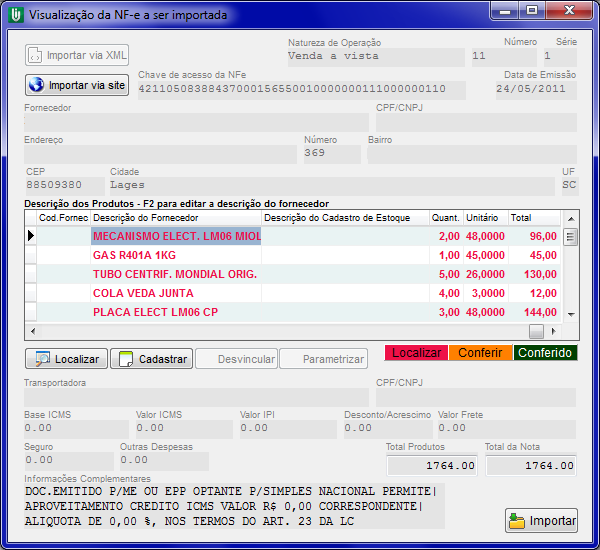
Task: Click the Chave de acesso da NFe field
Action: pyautogui.click(x=300, y=90)
